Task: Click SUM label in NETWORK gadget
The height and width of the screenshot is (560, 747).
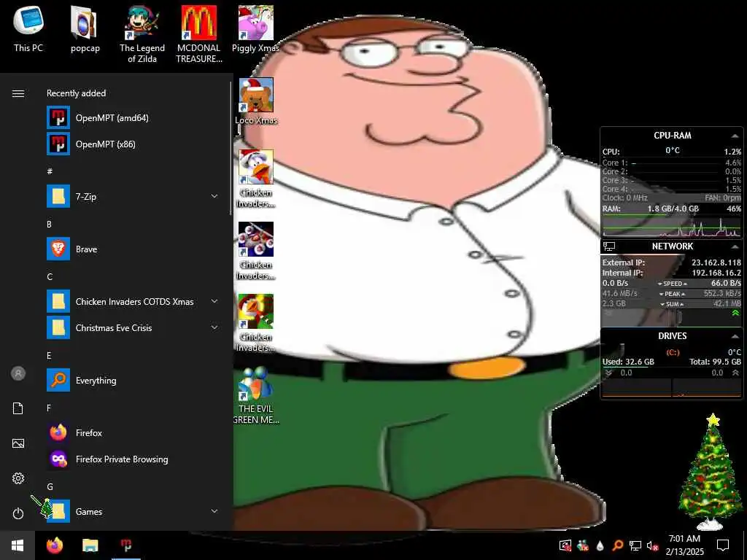Action: (672, 304)
